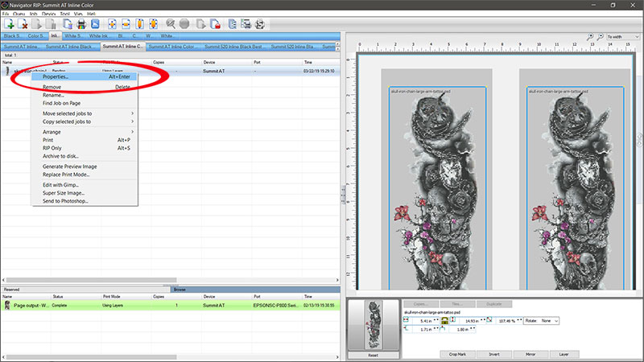
Task: Click the color printer icon in toolbar
Action: [x=81, y=24]
